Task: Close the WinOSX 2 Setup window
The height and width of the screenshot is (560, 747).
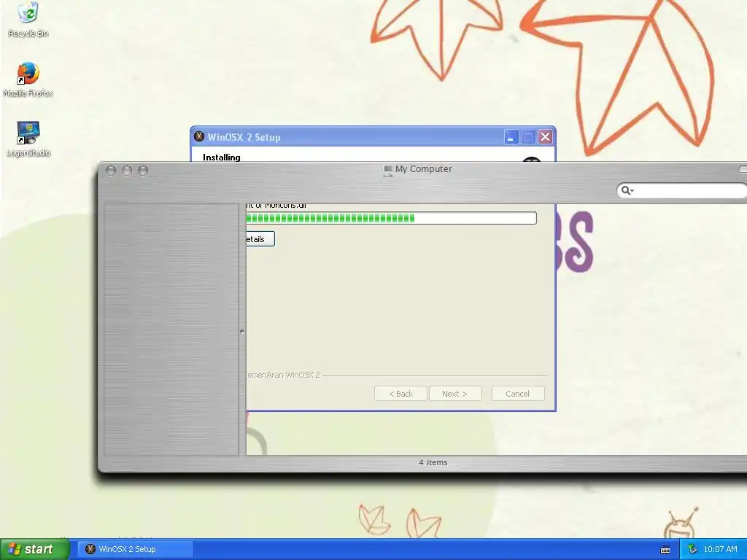Action: (546, 137)
